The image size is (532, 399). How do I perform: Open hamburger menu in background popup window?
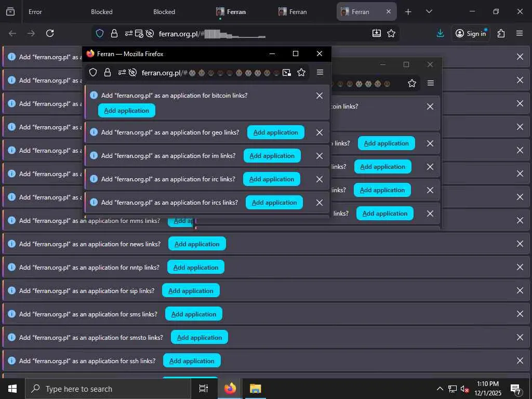[431, 83]
